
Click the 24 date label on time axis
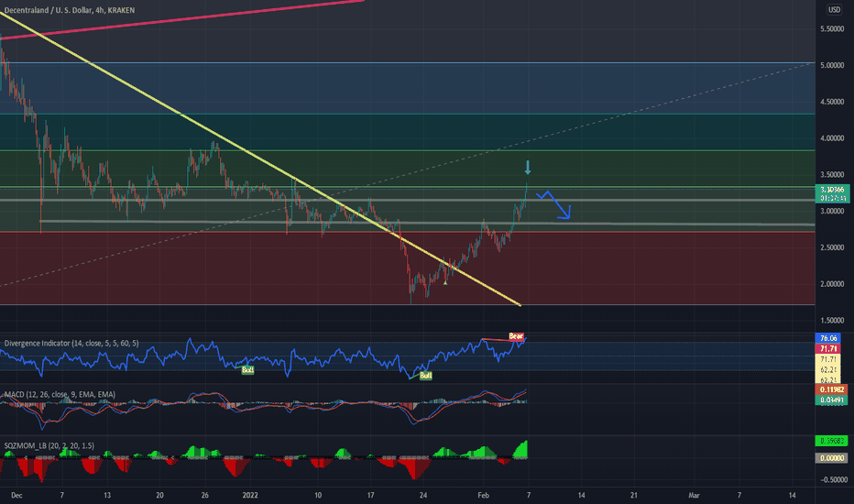[x=423, y=495]
